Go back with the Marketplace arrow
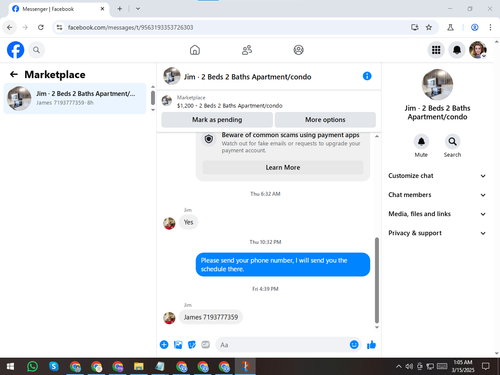The width and height of the screenshot is (500, 375). point(14,74)
